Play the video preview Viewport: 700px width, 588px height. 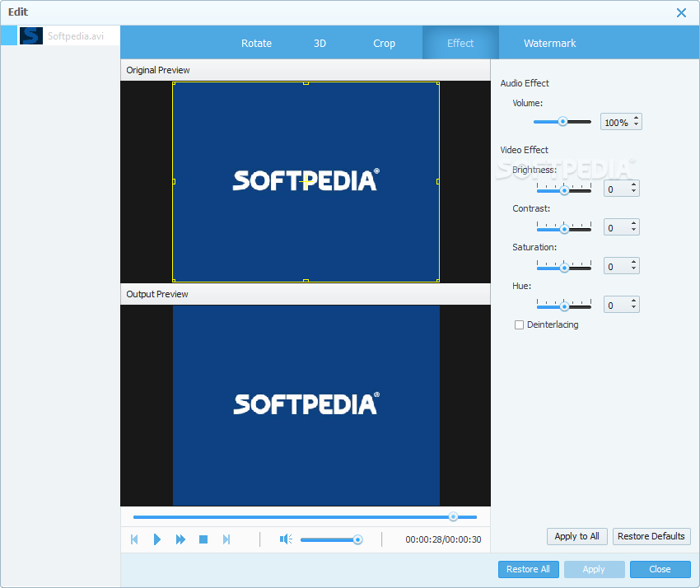(157, 539)
